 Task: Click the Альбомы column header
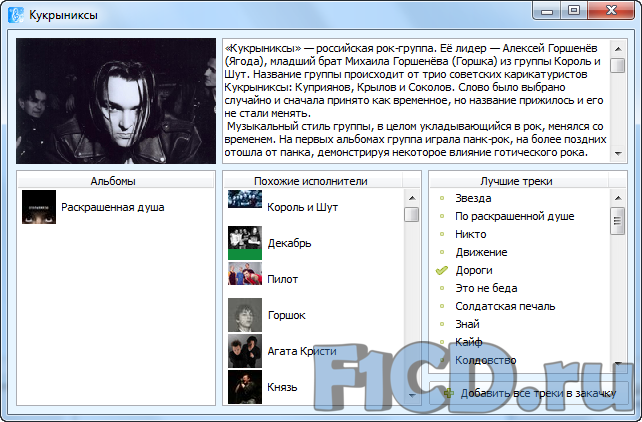pyautogui.click(x=116, y=181)
